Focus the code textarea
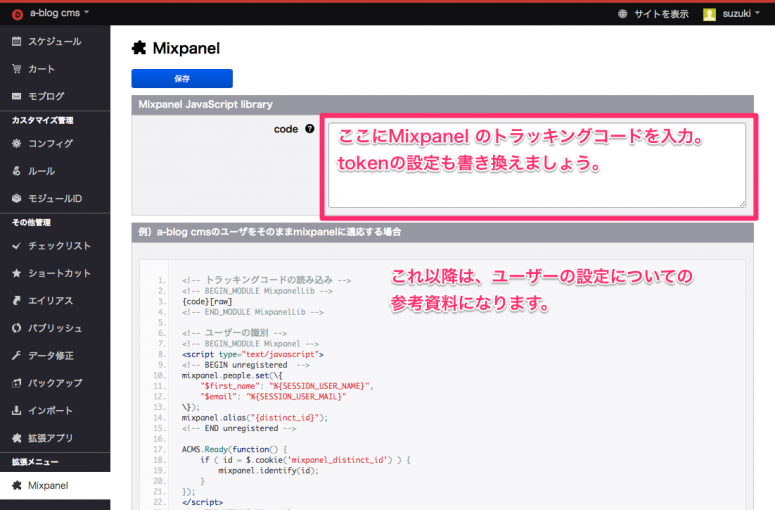This screenshot has width=775, height=510. [x=537, y=165]
